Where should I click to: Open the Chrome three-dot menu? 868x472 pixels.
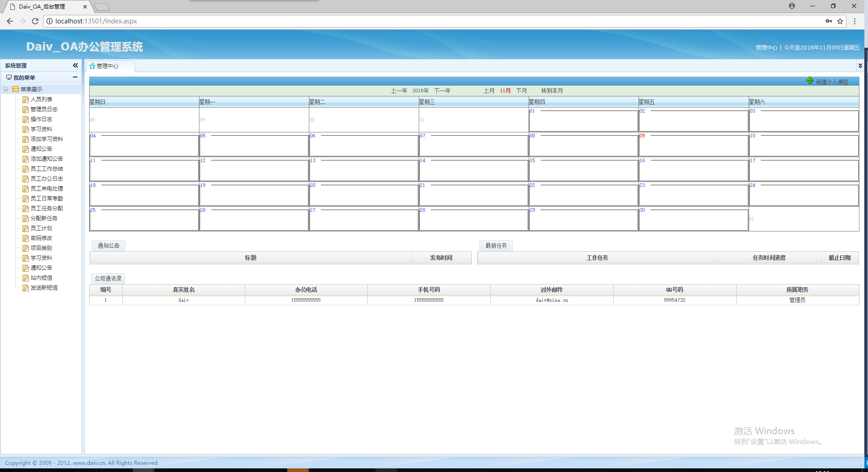854,21
